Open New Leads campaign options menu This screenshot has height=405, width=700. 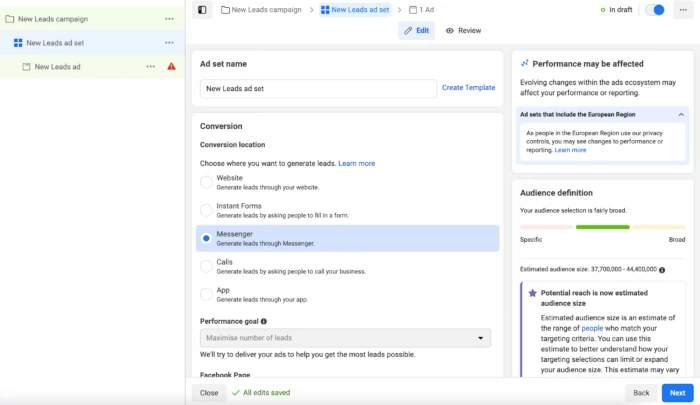click(169, 19)
